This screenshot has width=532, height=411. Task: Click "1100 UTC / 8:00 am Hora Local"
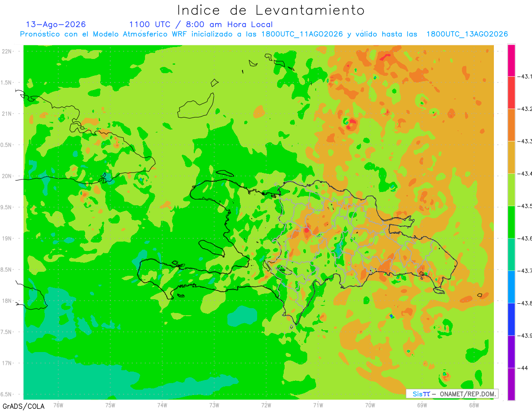pyautogui.click(x=201, y=24)
